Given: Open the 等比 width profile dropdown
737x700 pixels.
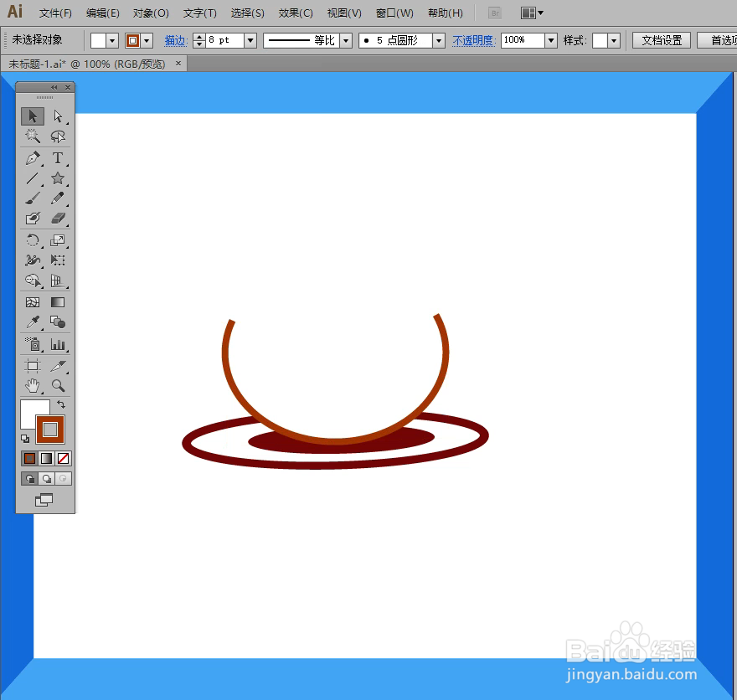Looking at the screenshot, I should [x=346, y=40].
